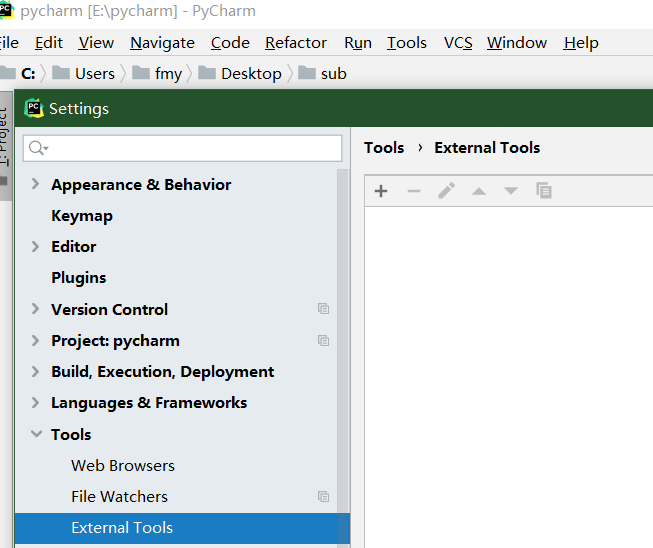Click the sub folder icon in breadcrumb
Viewport: 653px width, 548px height.
coord(307,73)
